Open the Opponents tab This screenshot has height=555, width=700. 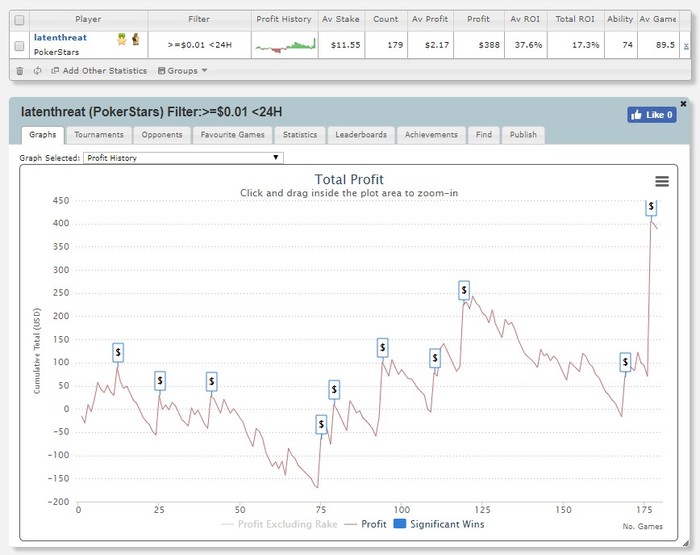162,135
